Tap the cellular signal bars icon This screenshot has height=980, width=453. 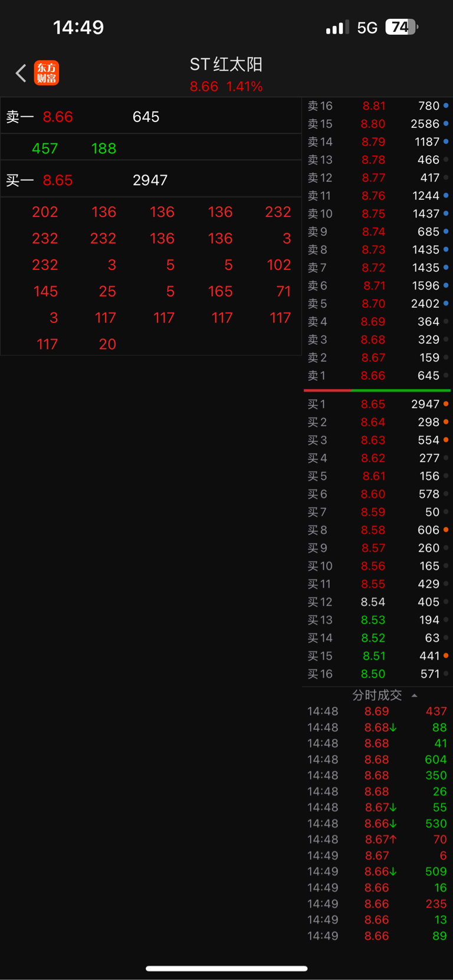pos(337,28)
